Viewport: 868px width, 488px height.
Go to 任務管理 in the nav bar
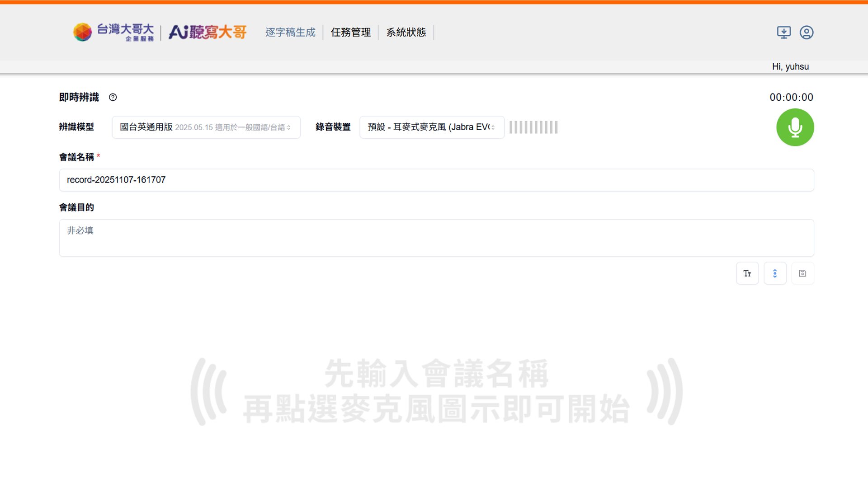tap(350, 33)
